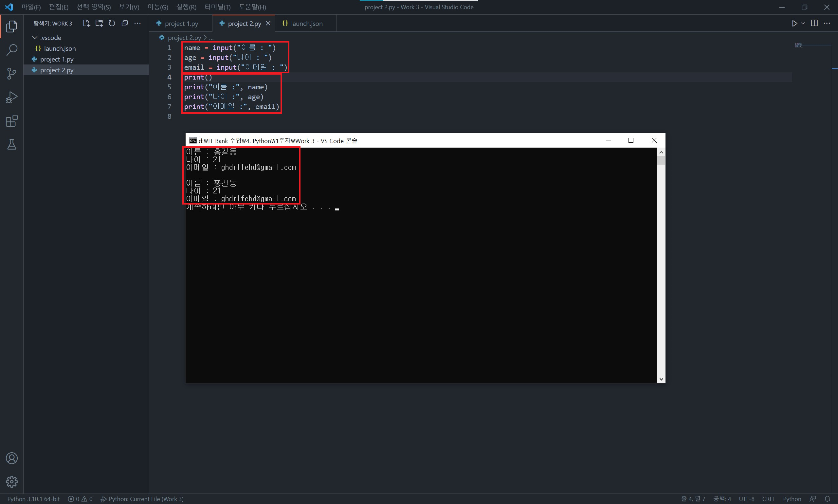Open Run and Debug view
Image resolution: width=838 pixels, height=504 pixels.
coord(11,97)
